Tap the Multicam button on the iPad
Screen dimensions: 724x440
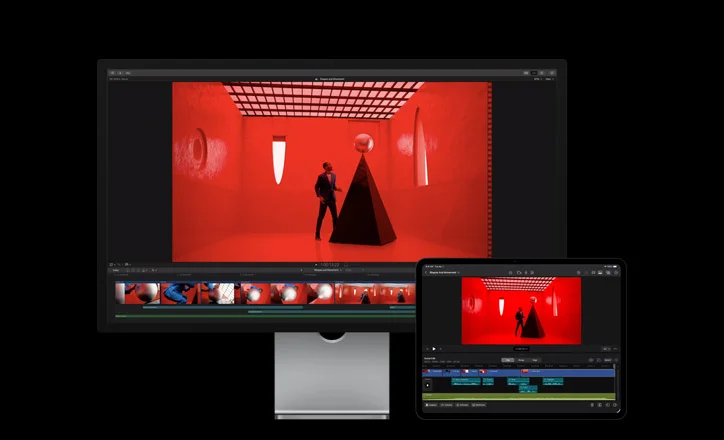click(x=479, y=405)
